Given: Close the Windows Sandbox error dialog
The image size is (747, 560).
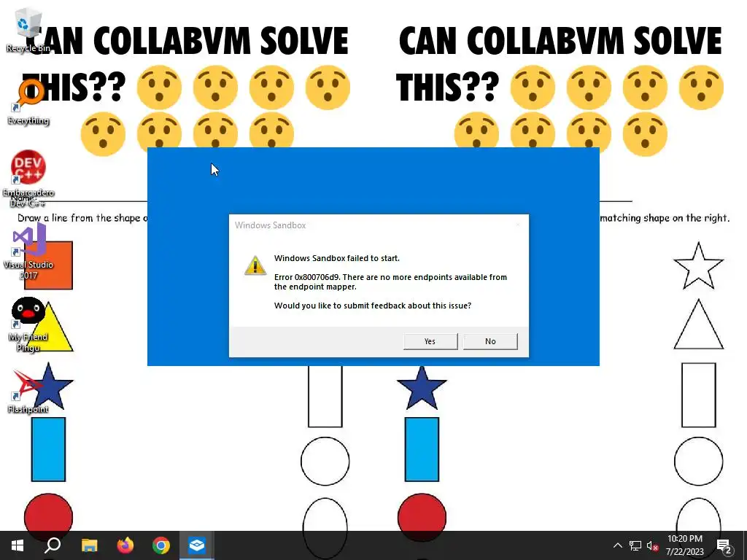Looking at the screenshot, I should (518, 225).
